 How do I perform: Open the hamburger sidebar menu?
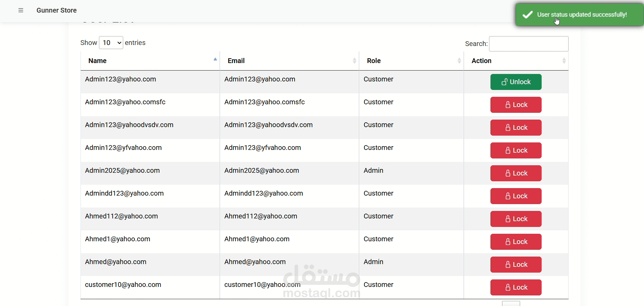coord(21,10)
